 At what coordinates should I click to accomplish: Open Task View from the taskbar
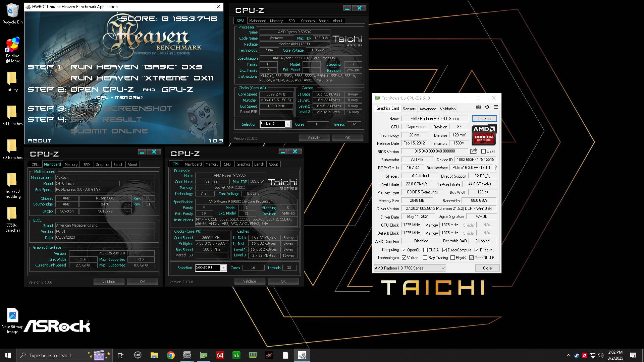pyautogui.click(x=121, y=355)
